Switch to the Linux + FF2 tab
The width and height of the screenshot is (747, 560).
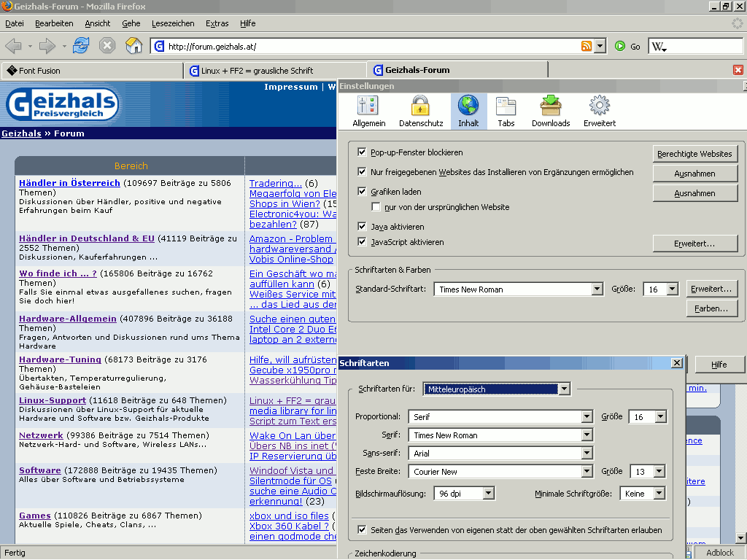[275, 71]
